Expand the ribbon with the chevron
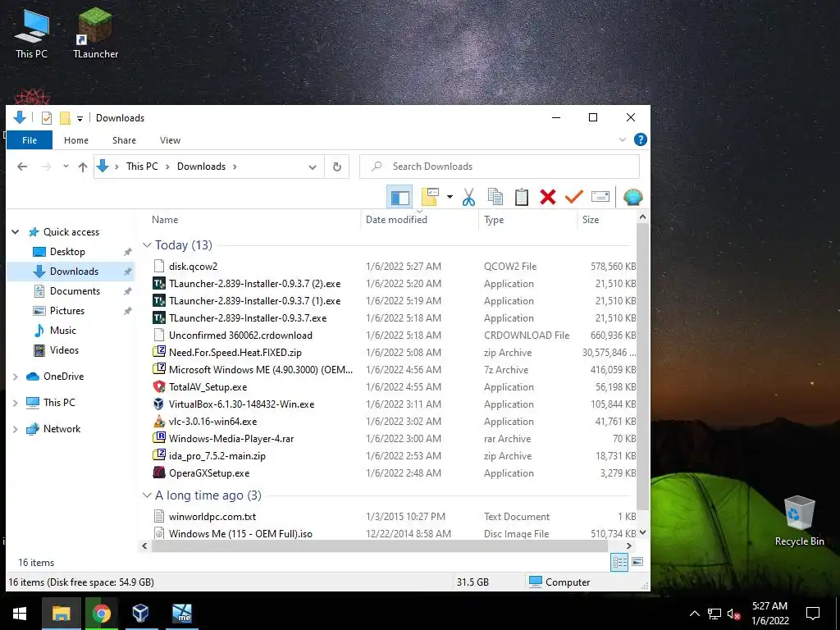This screenshot has width=840, height=630. (623, 139)
